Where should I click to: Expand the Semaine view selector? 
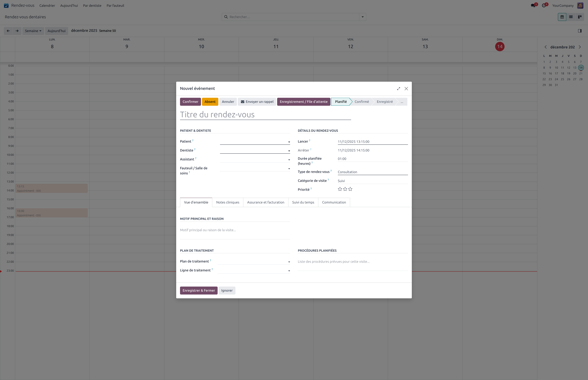click(x=33, y=31)
